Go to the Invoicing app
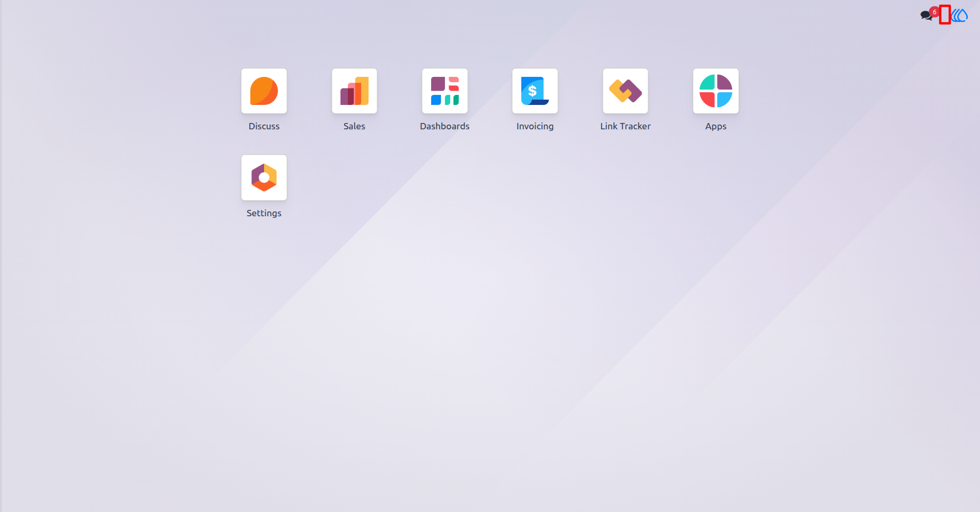 pyautogui.click(x=535, y=91)
